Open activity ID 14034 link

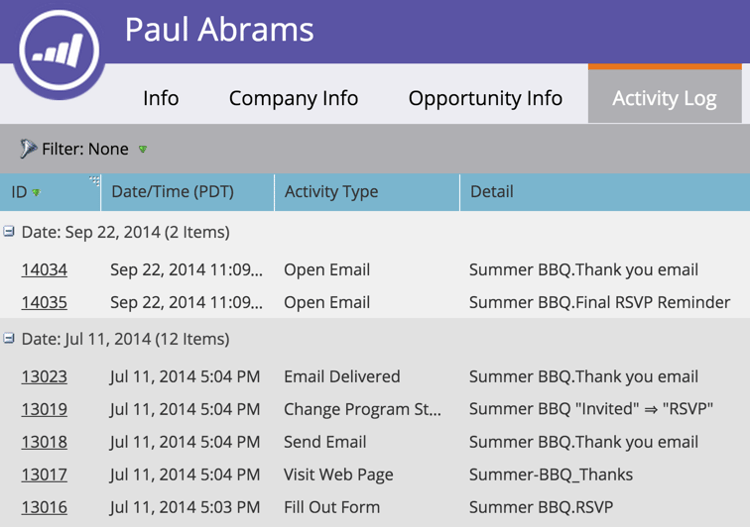pos(44,270)
